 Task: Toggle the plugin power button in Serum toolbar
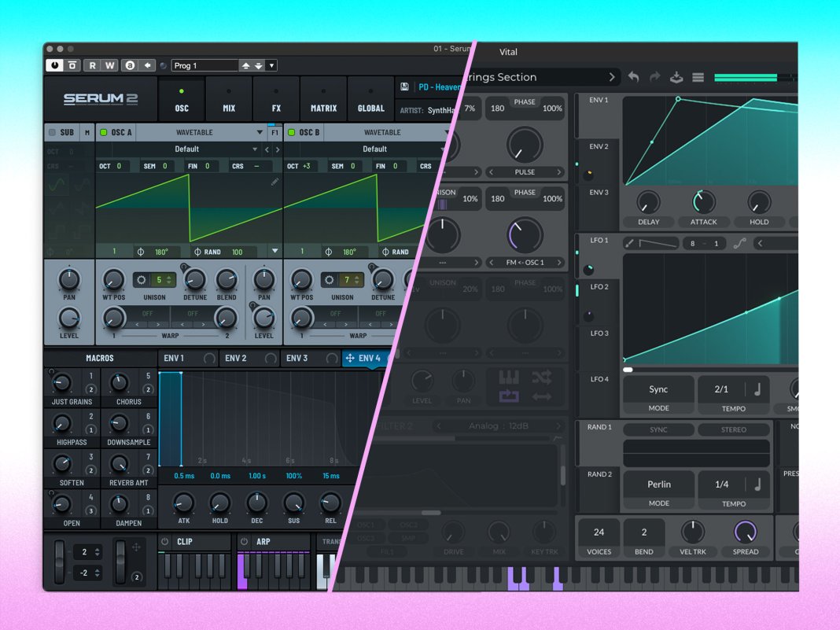54,65
